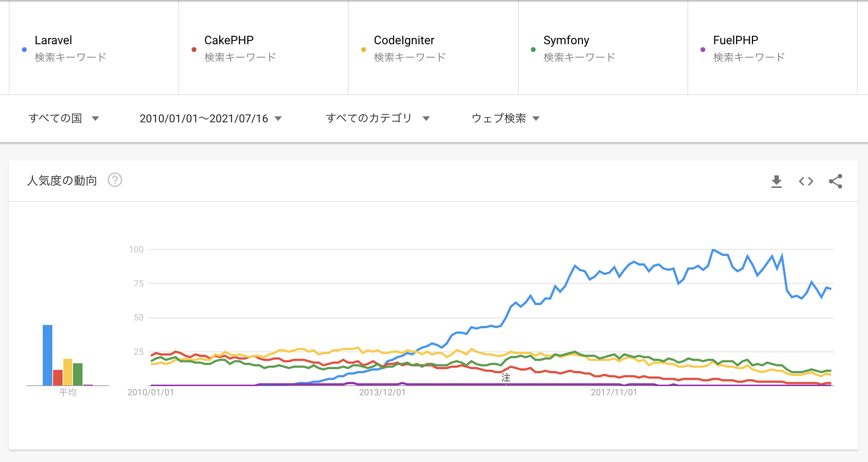Open help for 人気度の動向
Image resolution: width=868 pixels, height=462 pixels.
pyautogui.click(x=115, y=180)
